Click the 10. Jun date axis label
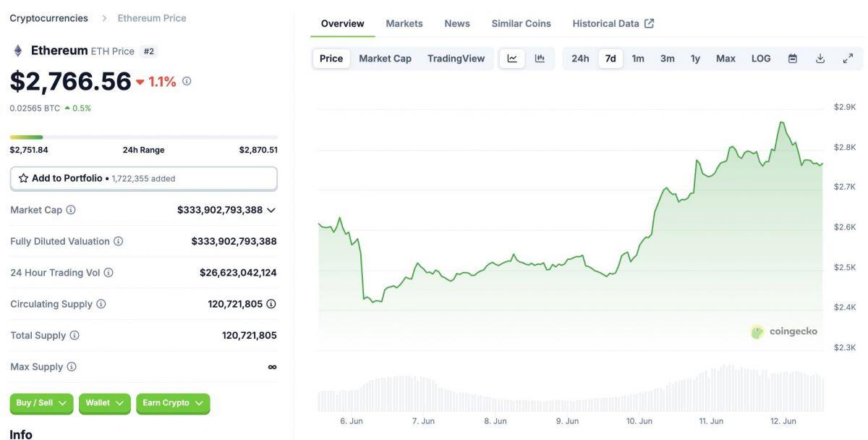Screen dimensions: 868x440 [x=639, y=420]
